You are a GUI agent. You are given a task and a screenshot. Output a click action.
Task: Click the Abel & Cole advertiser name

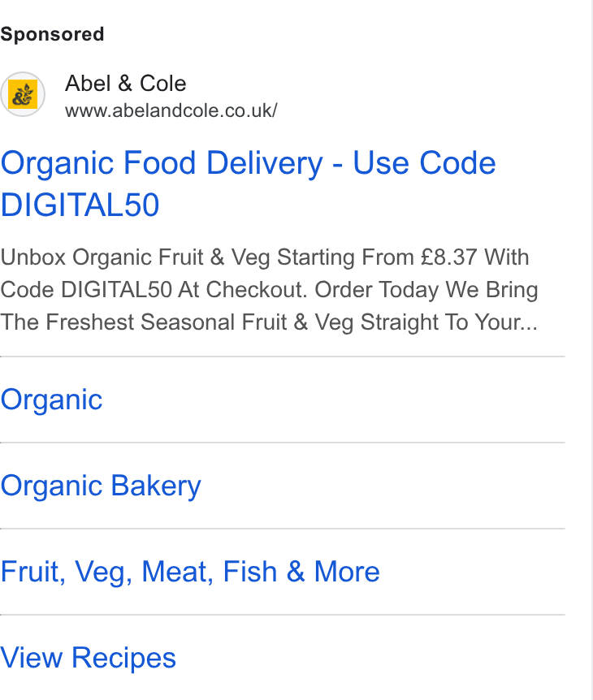(x=125, y=84)
